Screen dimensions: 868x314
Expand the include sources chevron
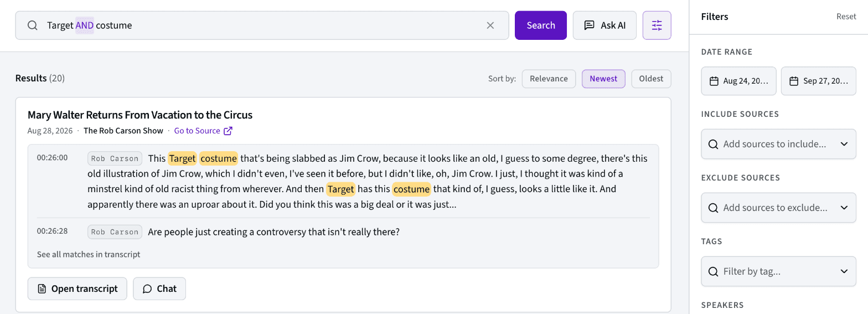click(x=844, y=144)
